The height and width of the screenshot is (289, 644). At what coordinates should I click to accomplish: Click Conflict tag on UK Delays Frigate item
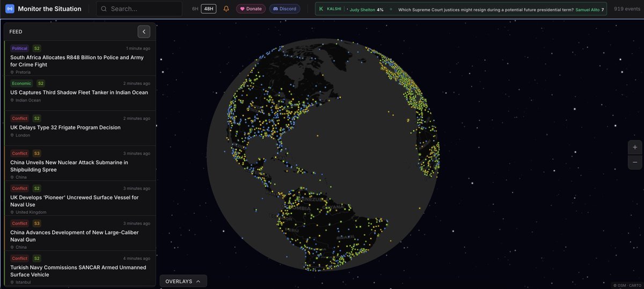[20, 118]
